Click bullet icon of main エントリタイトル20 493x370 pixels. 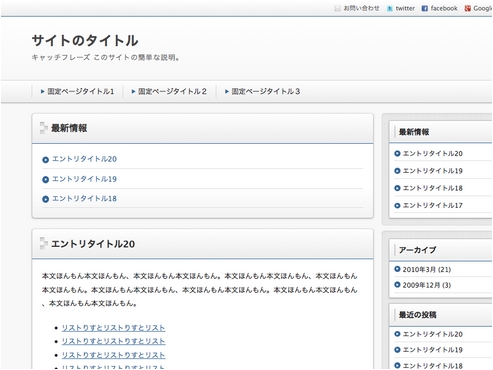46,160
